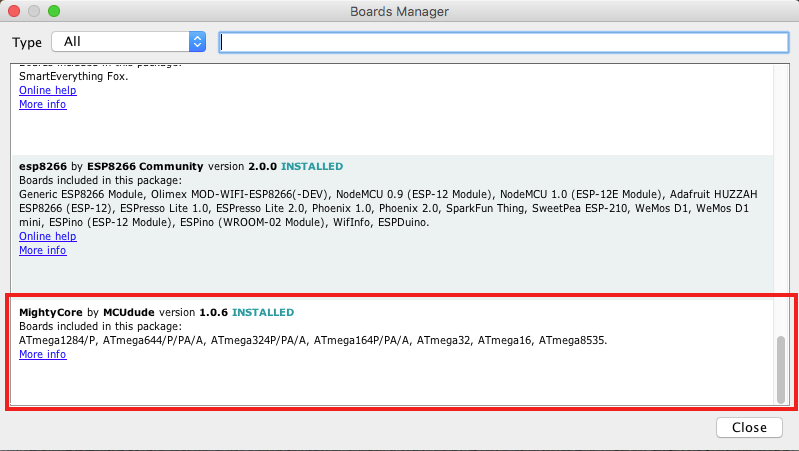The height and width of the screenshot is (451, 799).
Task: Click MightyCore INSTALLED status label
Action: [x=263, y=312]
